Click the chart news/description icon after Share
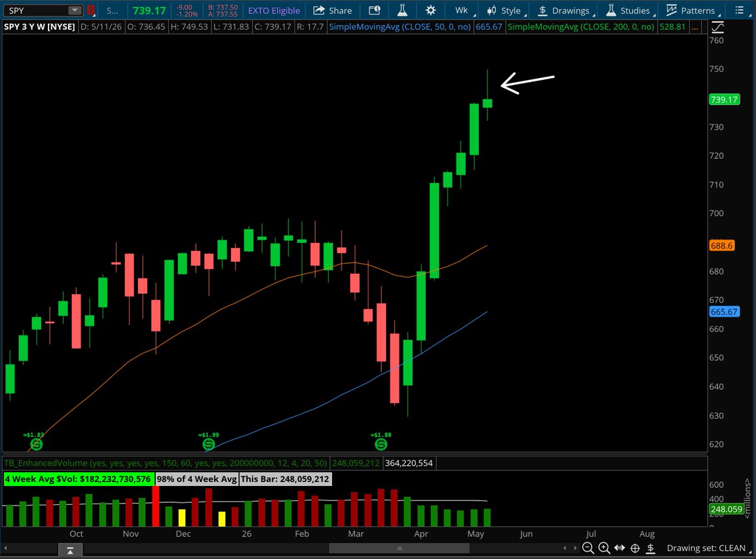756x559 pixels. click(x=375, y=10)
